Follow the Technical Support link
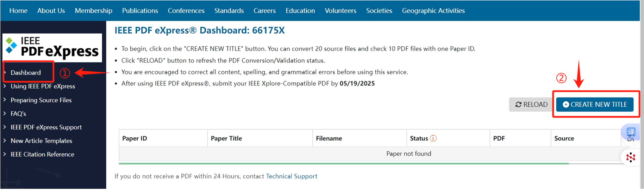Viewport: 644px width, 192px height. click(x=292, y=176)
